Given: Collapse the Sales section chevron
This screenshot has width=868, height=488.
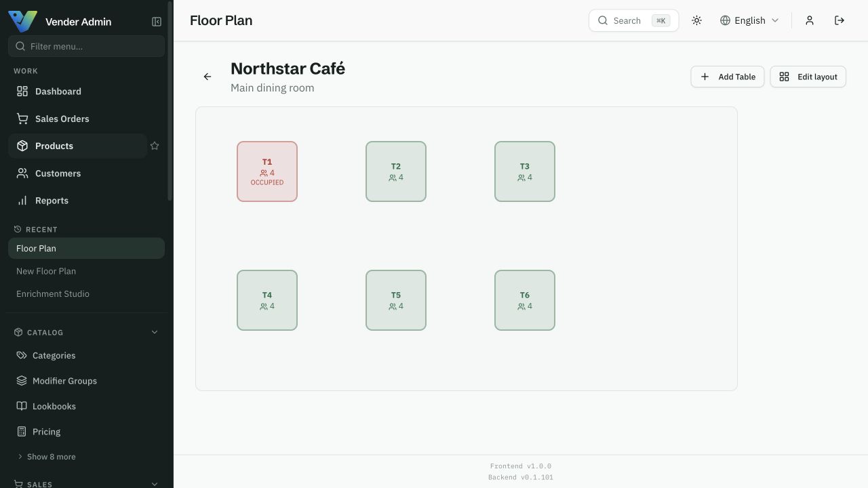Looking at the screenshot, I should pos(154,484).
